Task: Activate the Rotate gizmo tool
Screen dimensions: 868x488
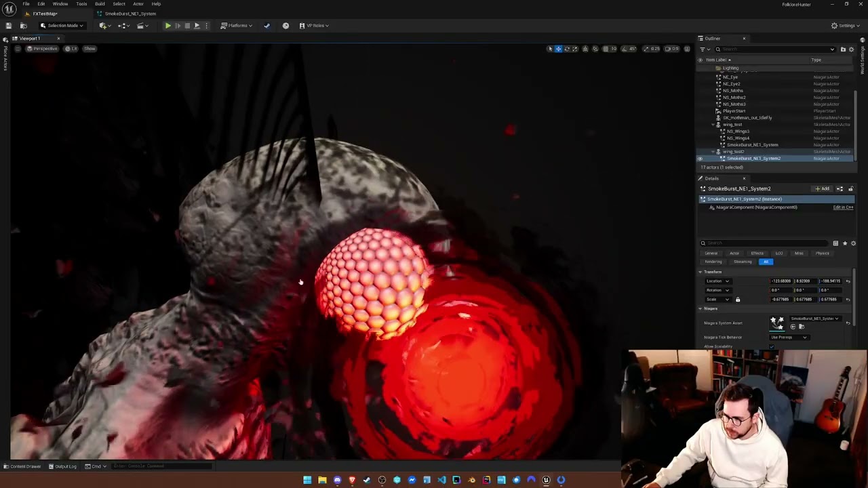Action: pyautogui.click(x=567, y=49)
